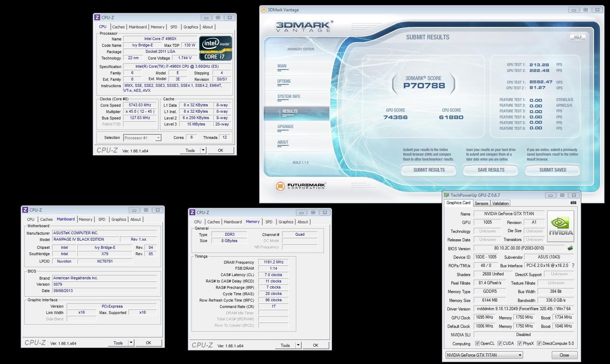The image size is (610, 364).
Task: Click the Futuremark Corporation logo
Action: point(301,186)
